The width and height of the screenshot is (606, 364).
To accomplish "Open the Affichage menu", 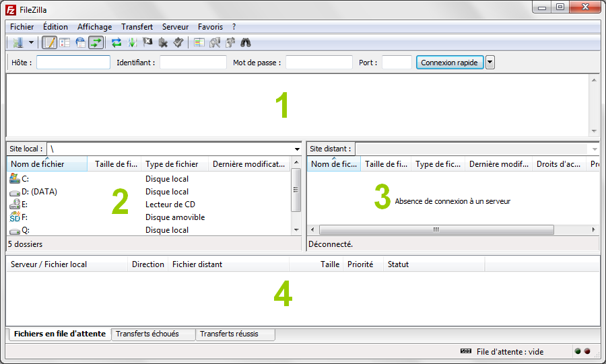I will 94,27.
